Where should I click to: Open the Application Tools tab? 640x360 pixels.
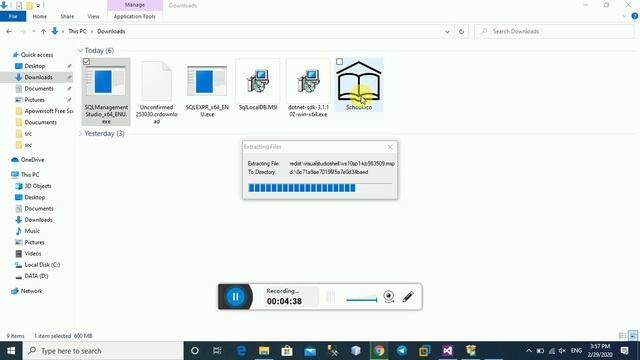click(x=135, y=16)
